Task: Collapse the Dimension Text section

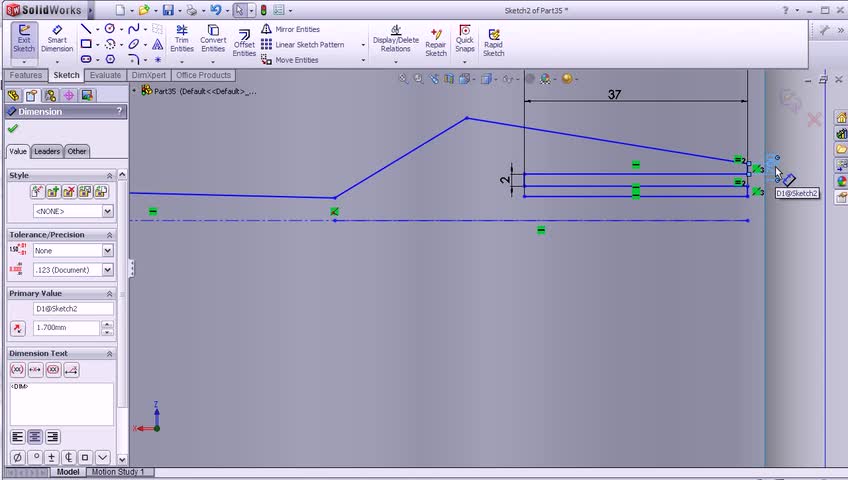Action: click(x=109, y=354)
